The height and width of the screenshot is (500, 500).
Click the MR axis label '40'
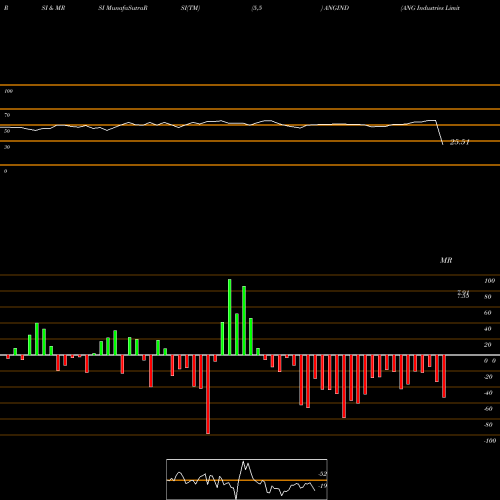click(x=488, y=329)
